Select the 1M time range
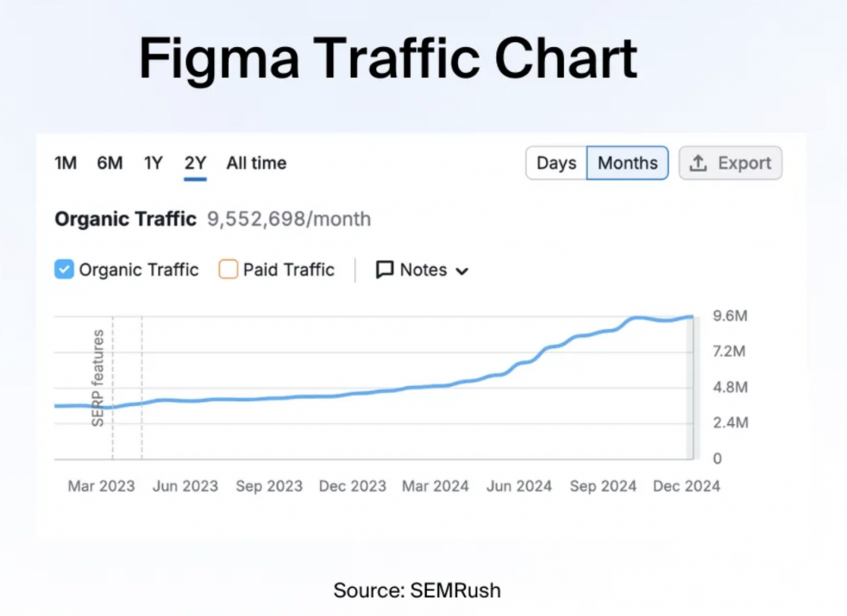 point(65,163)
